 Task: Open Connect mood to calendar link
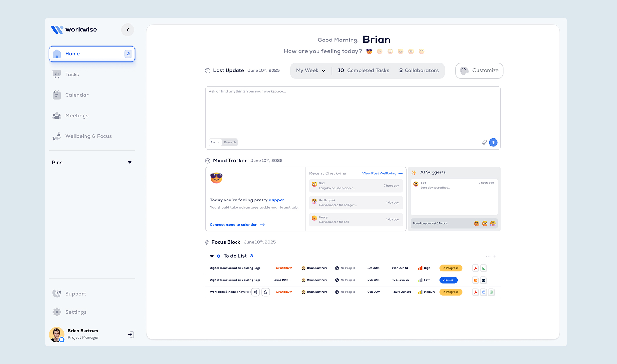[233, 224]
